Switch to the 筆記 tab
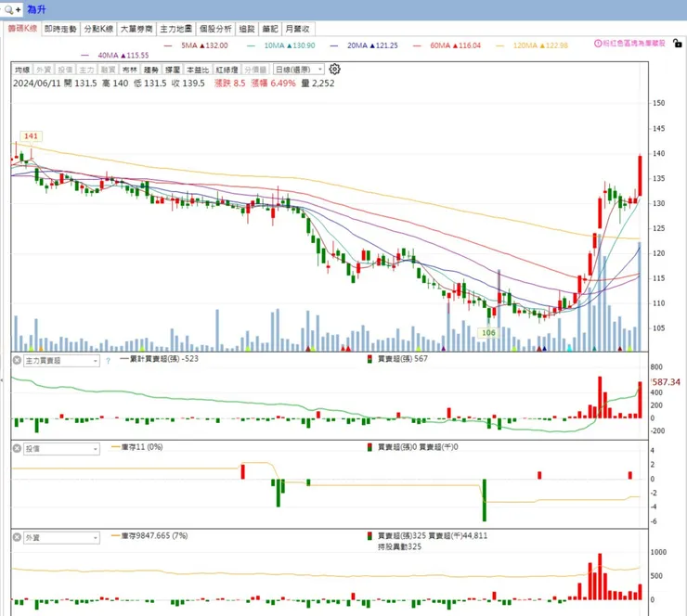The image size is (687, 616). (x=270, y=29)
